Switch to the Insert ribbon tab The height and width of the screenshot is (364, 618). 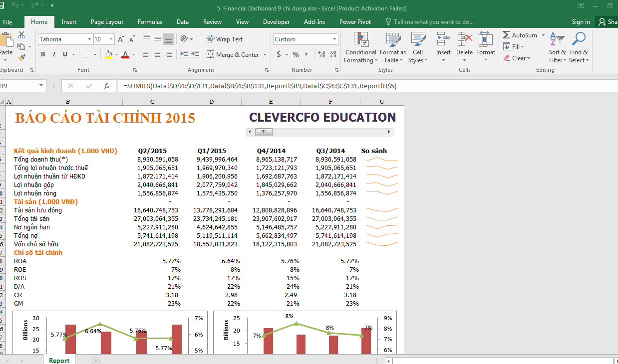point(69,22)
